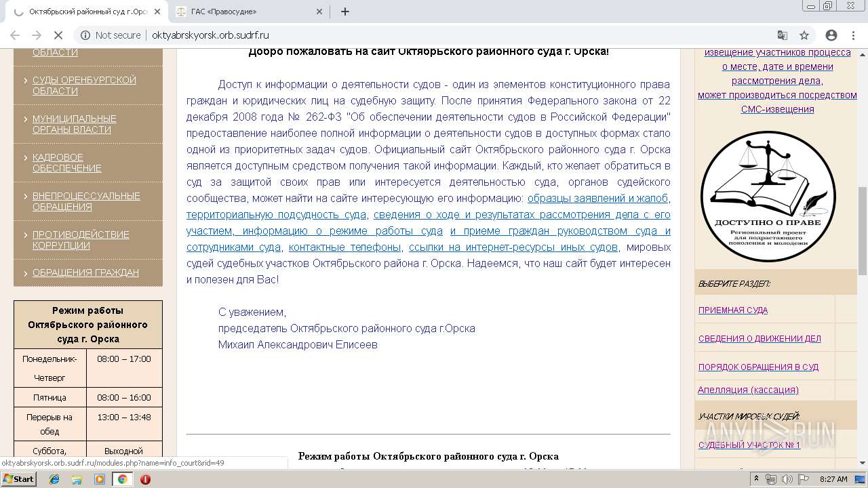Click the Friday hours 08:00 – 16:00 cell
Viewport: 868px width, 488px height.
coord(124,397)
